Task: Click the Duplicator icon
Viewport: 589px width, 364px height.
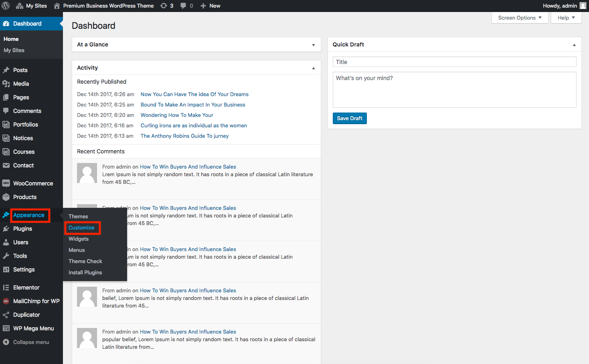Action: point(6,315)
